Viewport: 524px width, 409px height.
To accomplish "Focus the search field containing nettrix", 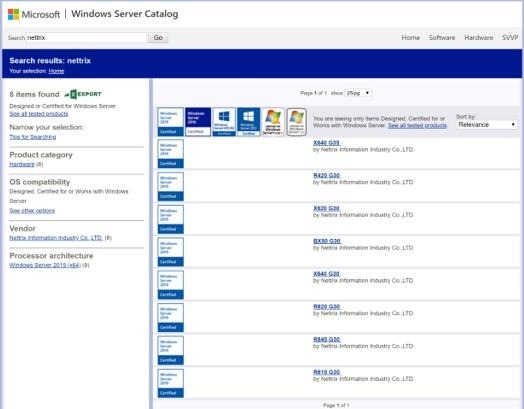I will [x=86, y=37].
